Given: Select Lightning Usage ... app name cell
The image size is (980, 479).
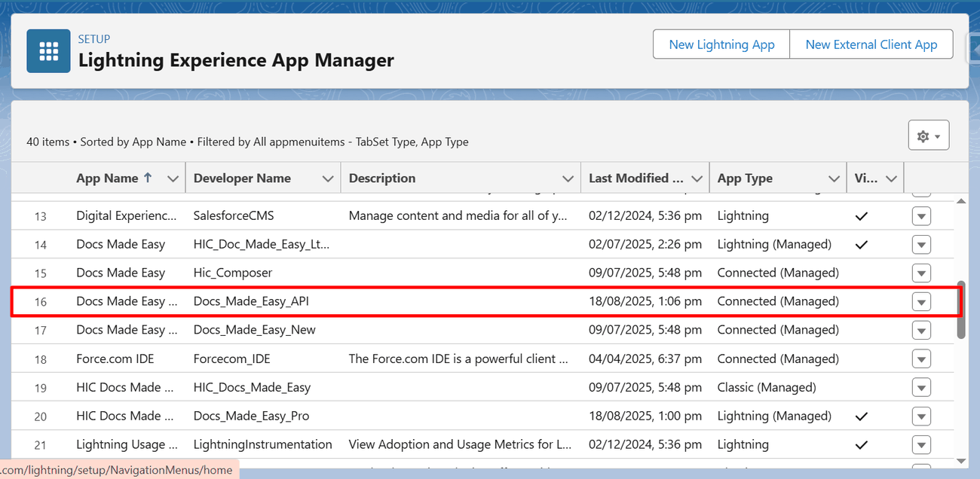Looking at the screenshot, I should [x=127, y=444].
